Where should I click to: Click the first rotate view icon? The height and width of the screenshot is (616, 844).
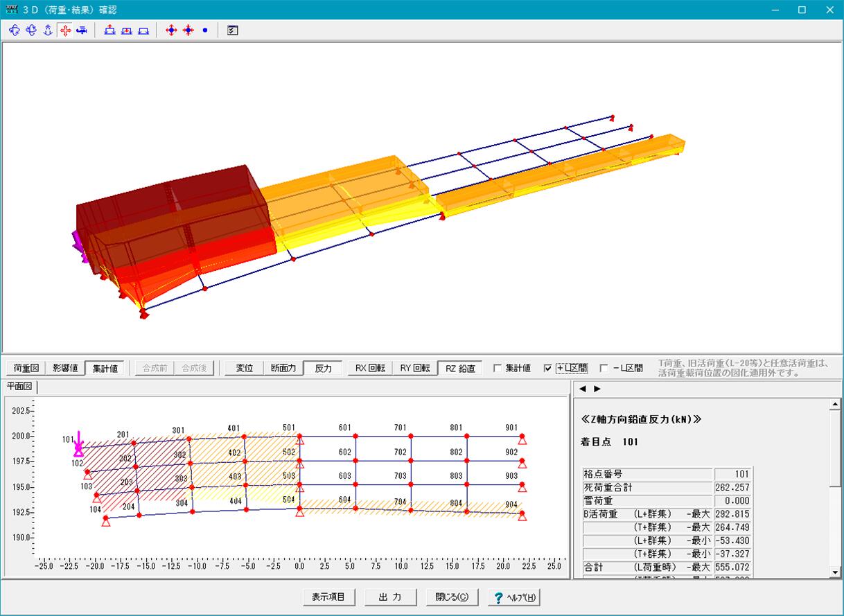click(15, 30)
